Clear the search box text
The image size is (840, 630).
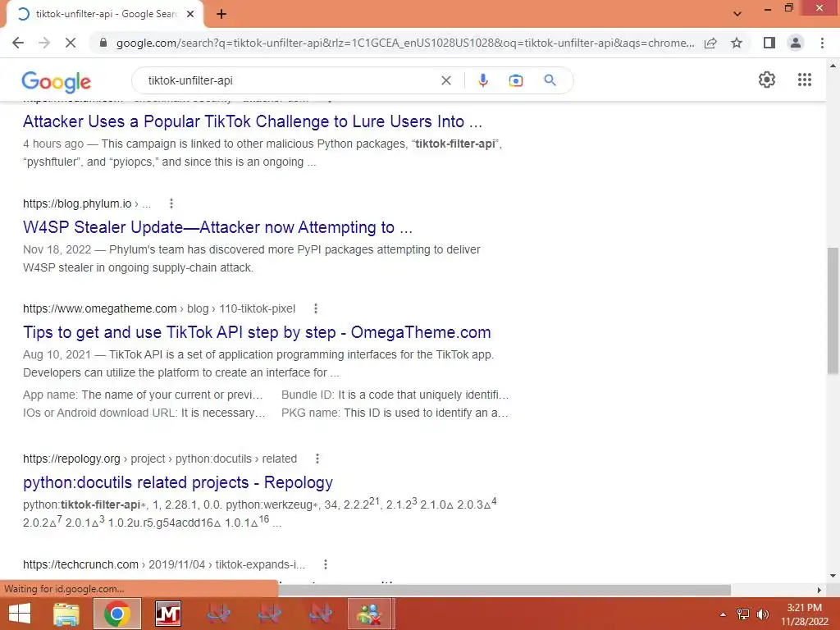click(445, 80)
